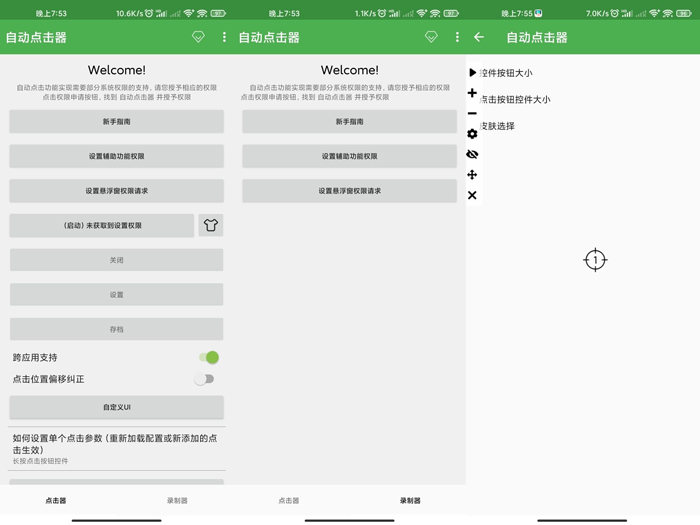
Task: Disable the 跨应用支持 switch
Action: (x=208, y=357)
